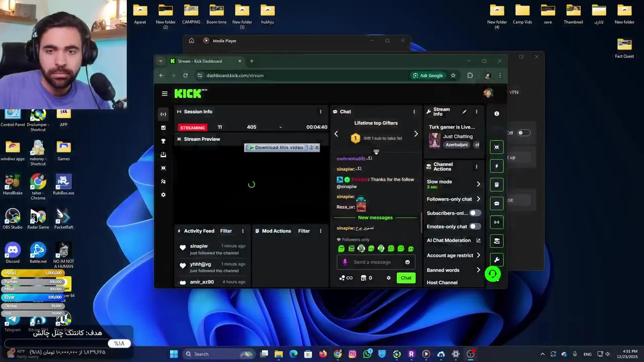The width and height of the screenshot is (644, 362).
Task: Open chat settings gear icon
Action: point(388,278)
